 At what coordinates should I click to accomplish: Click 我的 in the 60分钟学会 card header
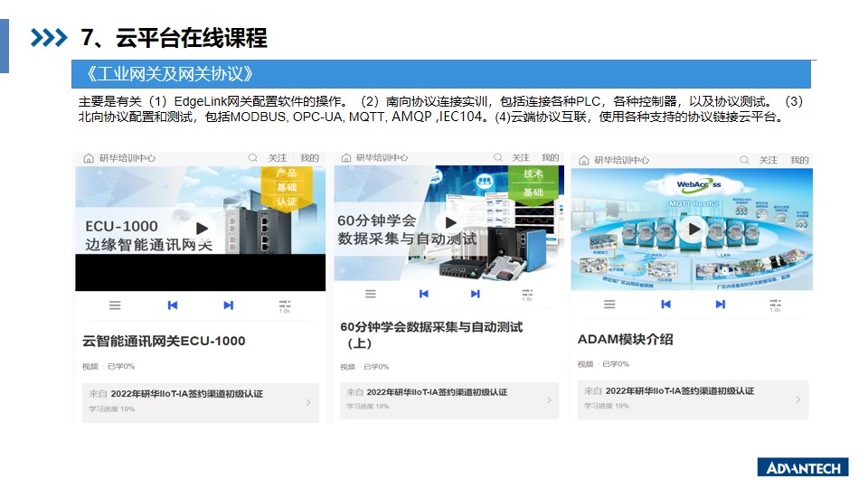click(551, 157)
